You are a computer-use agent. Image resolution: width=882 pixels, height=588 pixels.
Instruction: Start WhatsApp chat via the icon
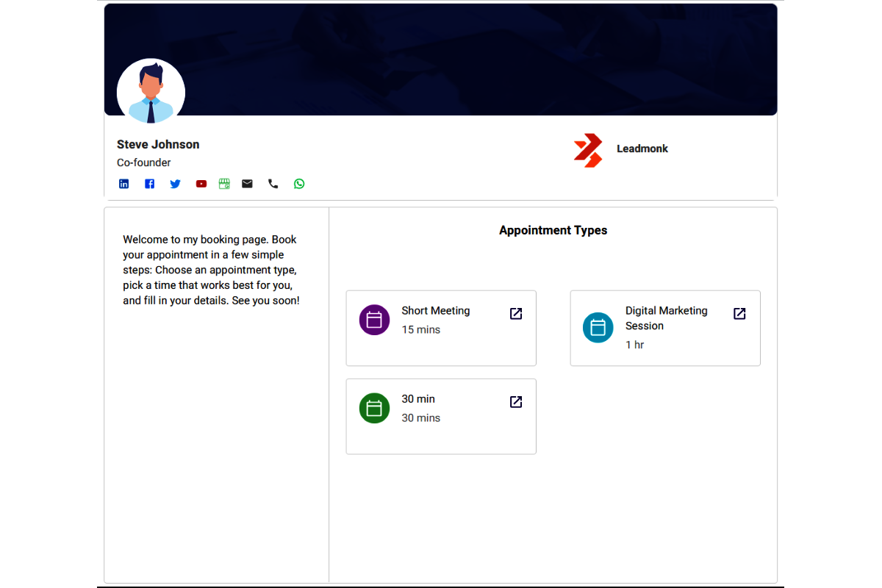(299, 184)
